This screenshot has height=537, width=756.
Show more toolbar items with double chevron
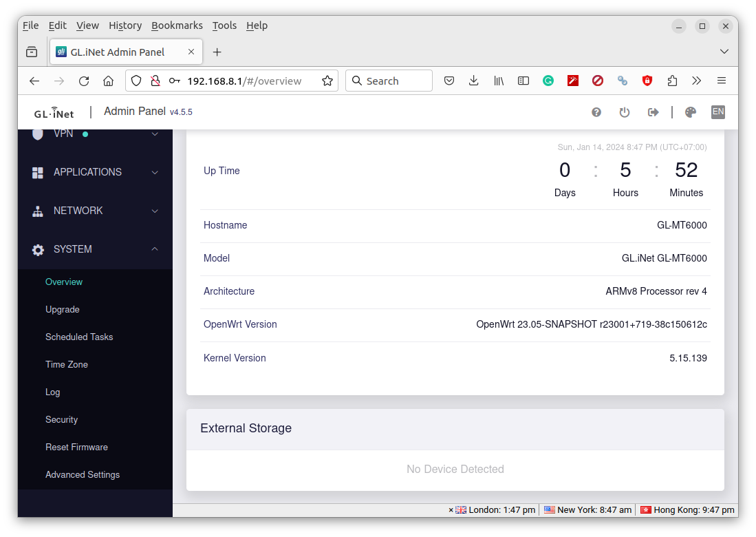697,81
